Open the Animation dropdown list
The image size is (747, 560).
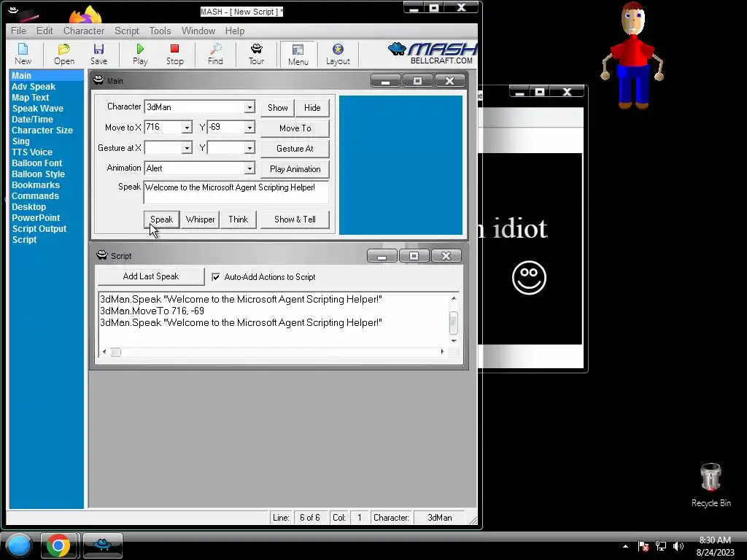[249, 168]
